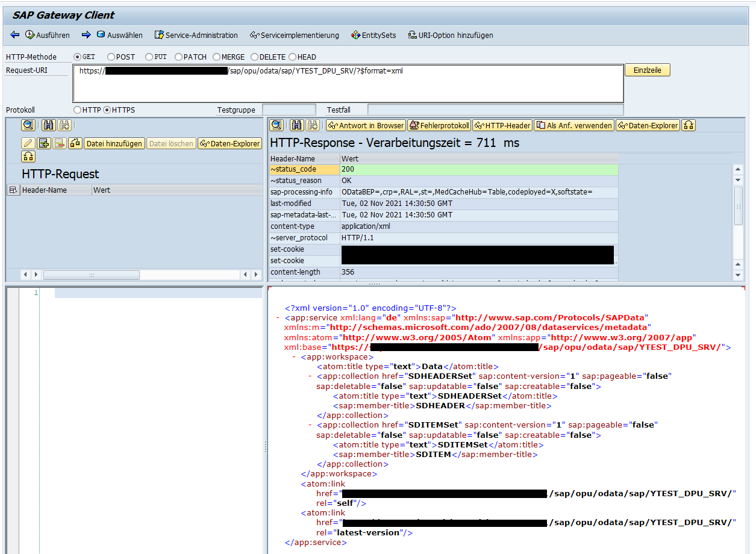The image size is (756, 554).
Task: Click the details magnifier icon in response panel
Action: 276,125
